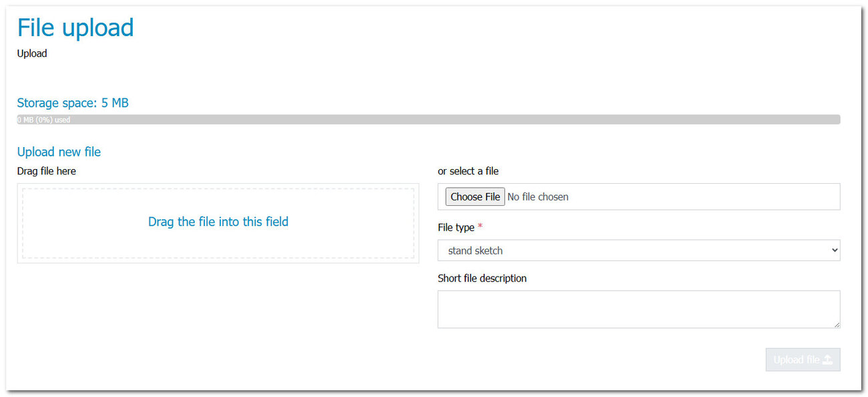868x397 pixels.
Task: Click the upload icon on Upload file button
Action: [827, 360]
